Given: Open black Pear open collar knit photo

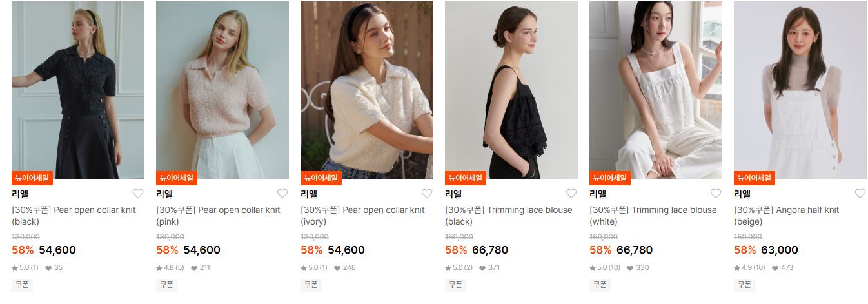Looking at the screenshot, I should click(78, 90).
